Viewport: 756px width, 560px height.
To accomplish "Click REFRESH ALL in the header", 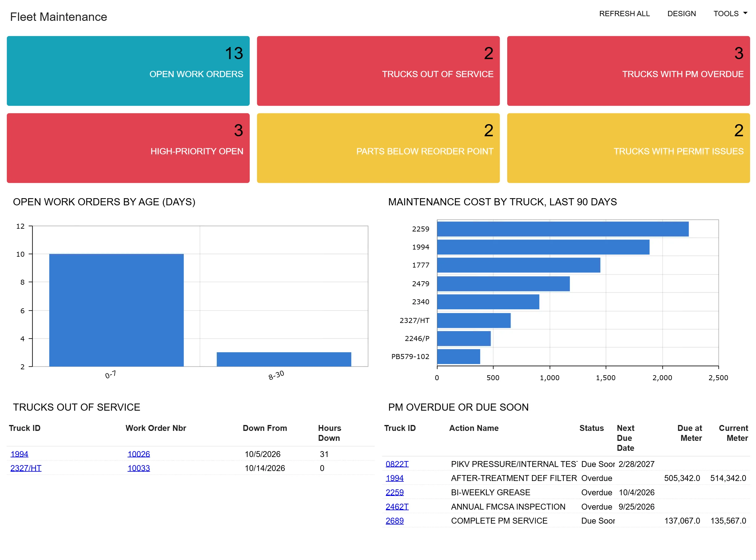I will (624, 14).
